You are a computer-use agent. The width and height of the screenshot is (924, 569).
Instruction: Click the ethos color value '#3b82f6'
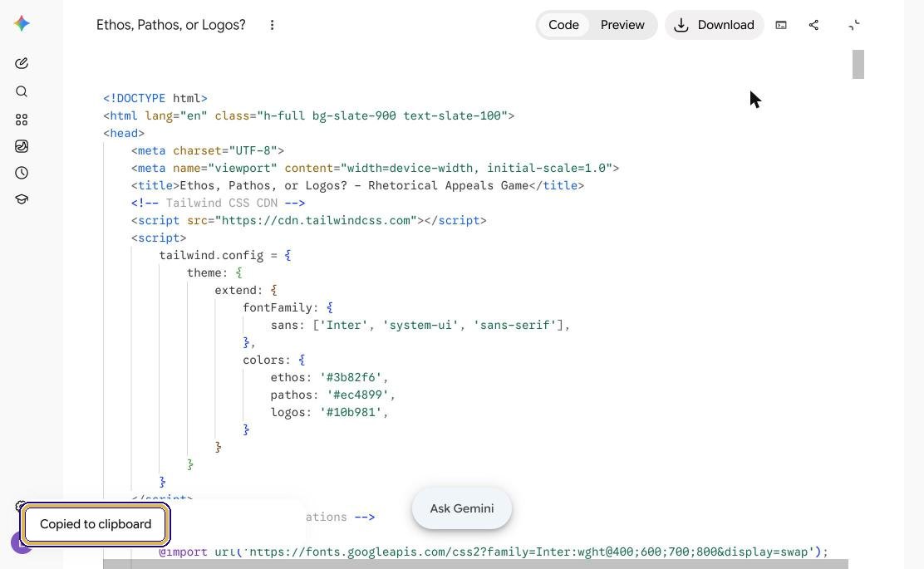[351, 378]
